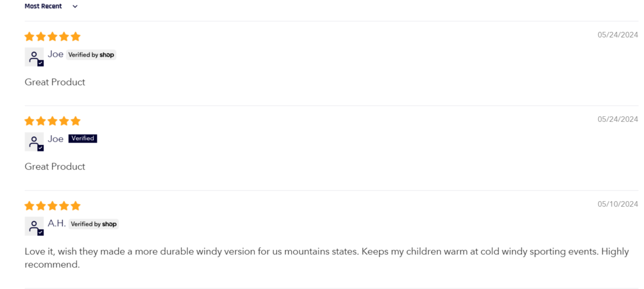
Task: Click second review text Great Product
Action: point(55,166)
